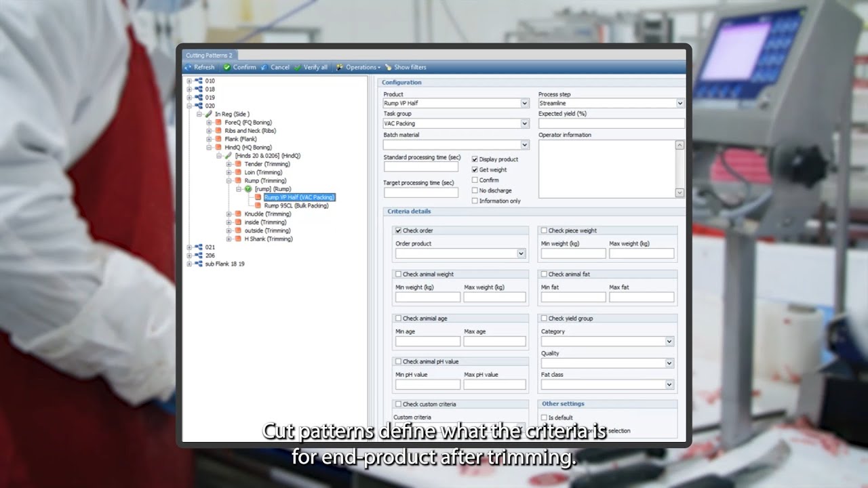This screenshot has width=868, height=488.
Task: Click the Show filters toolbar button
Action: 406,67
